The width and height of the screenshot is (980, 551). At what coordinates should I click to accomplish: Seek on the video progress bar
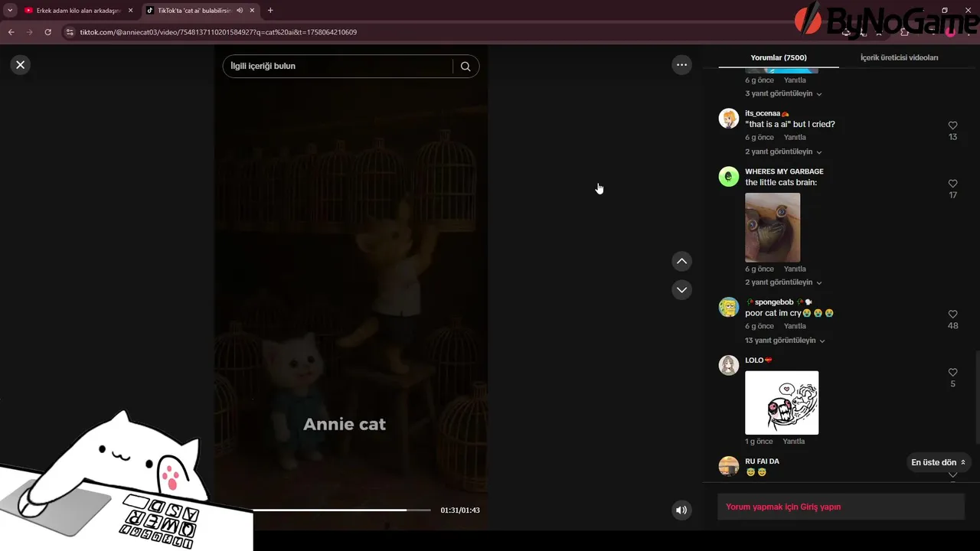tap(342, 510)
